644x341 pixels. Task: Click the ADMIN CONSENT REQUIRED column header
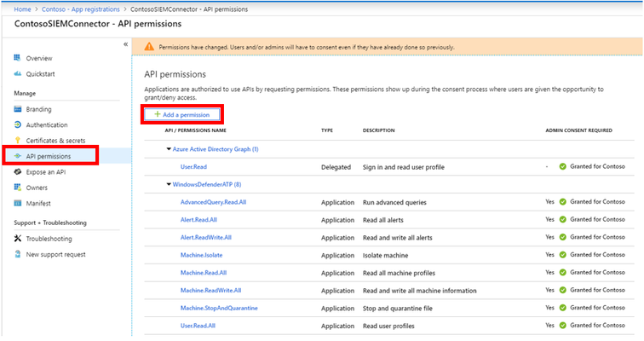pyautogui.click(x=578, y=130)
